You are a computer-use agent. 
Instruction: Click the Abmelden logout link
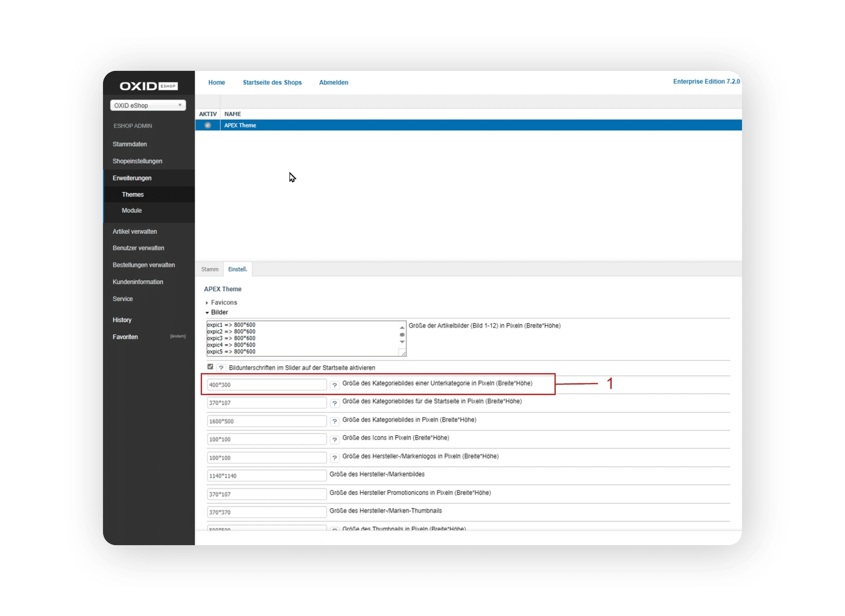[x=334, y=83]
